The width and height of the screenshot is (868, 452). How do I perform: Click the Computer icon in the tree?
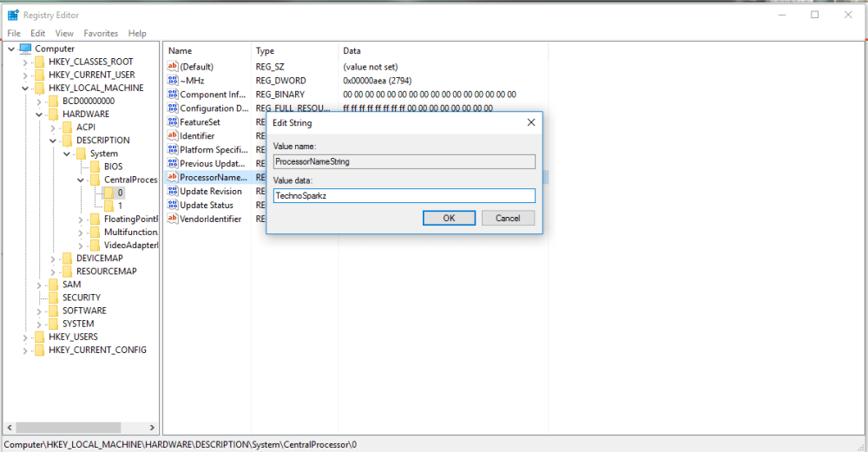[25, 49]
